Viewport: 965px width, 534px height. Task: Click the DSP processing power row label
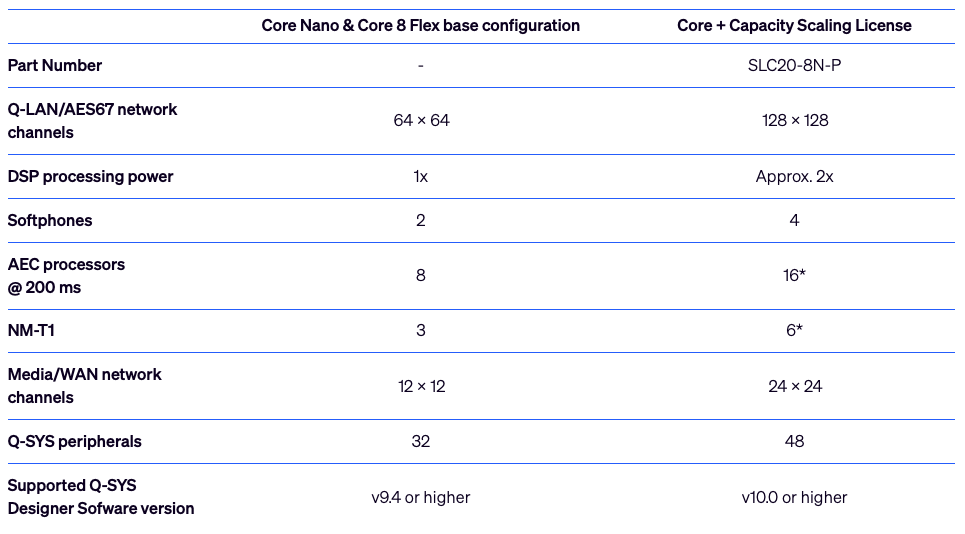coord(90,177)
